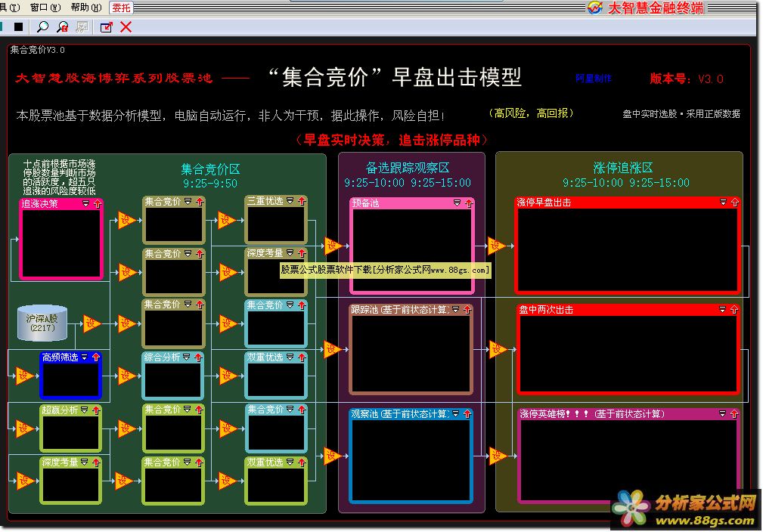Open dropdown arrow on 高频筛选 box
Viewport: 763px width, 532px height.
coord(85,357)
